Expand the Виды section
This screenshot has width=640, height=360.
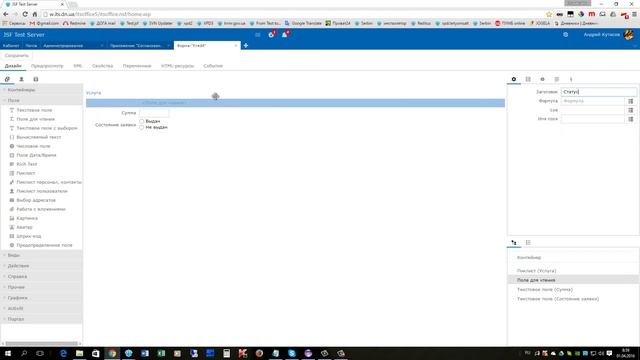coord(42,255)
